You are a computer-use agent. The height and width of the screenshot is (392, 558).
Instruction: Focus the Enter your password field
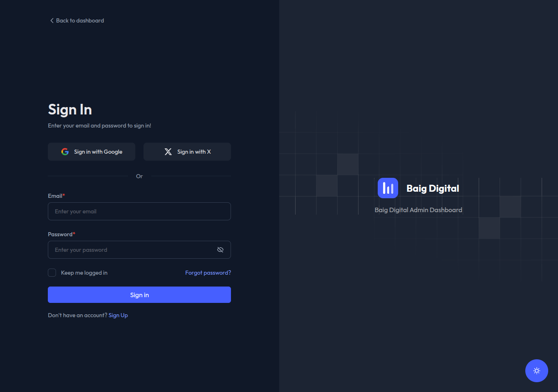point(139,250)
